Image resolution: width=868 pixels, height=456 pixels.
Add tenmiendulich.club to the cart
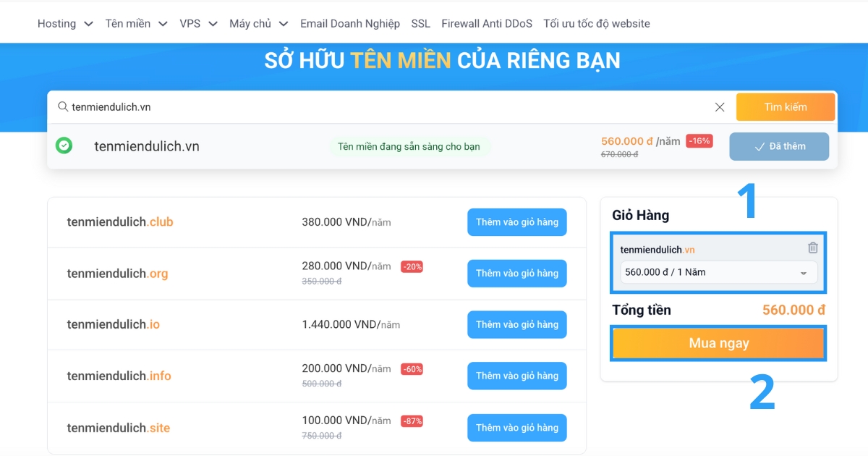tap(516, 222)
